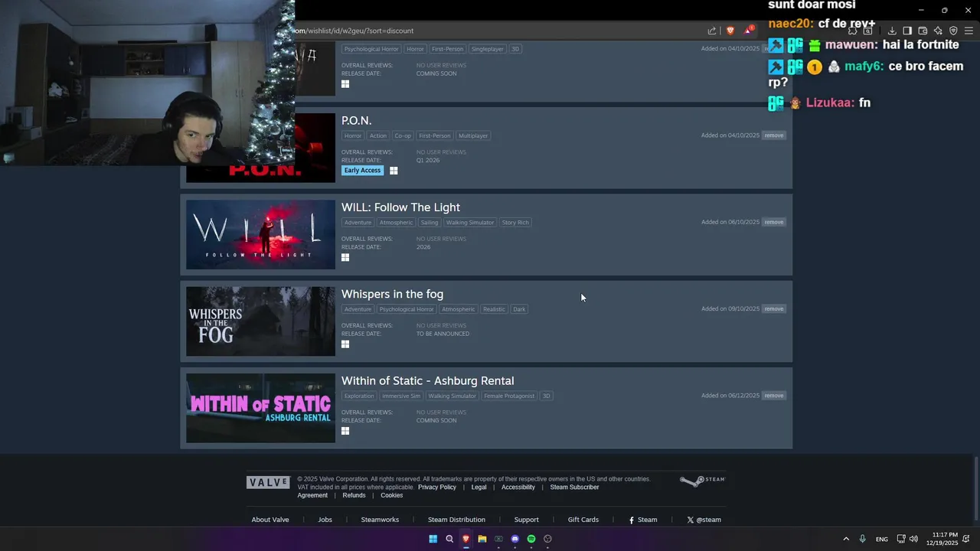Click WILL: Follow The Light capsule image

click(260, 235)
